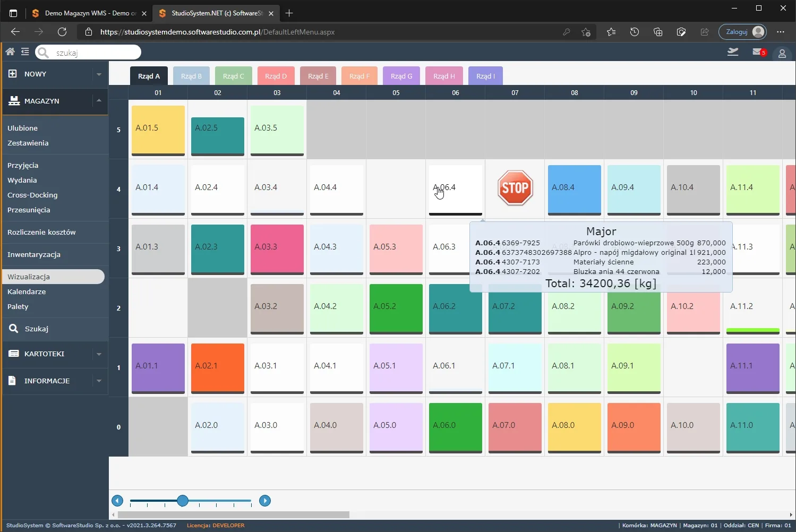Open the Szukaj sidebar item

36,329
